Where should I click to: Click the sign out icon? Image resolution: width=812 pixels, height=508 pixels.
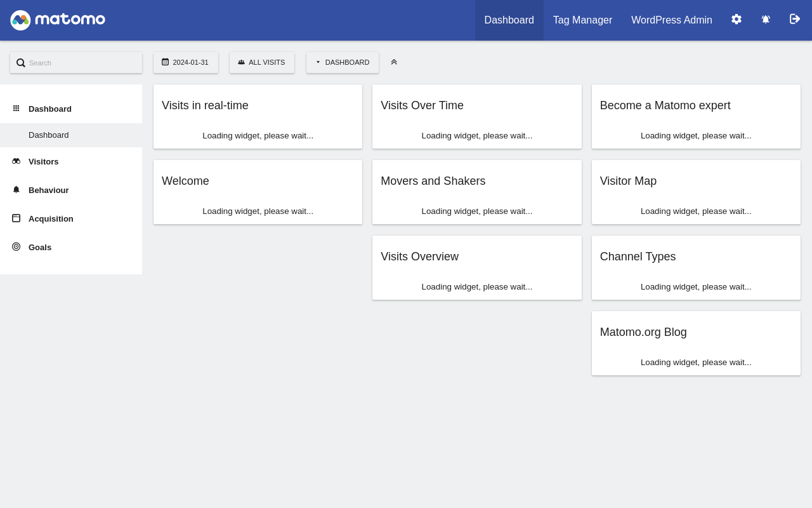coord(795,19)
